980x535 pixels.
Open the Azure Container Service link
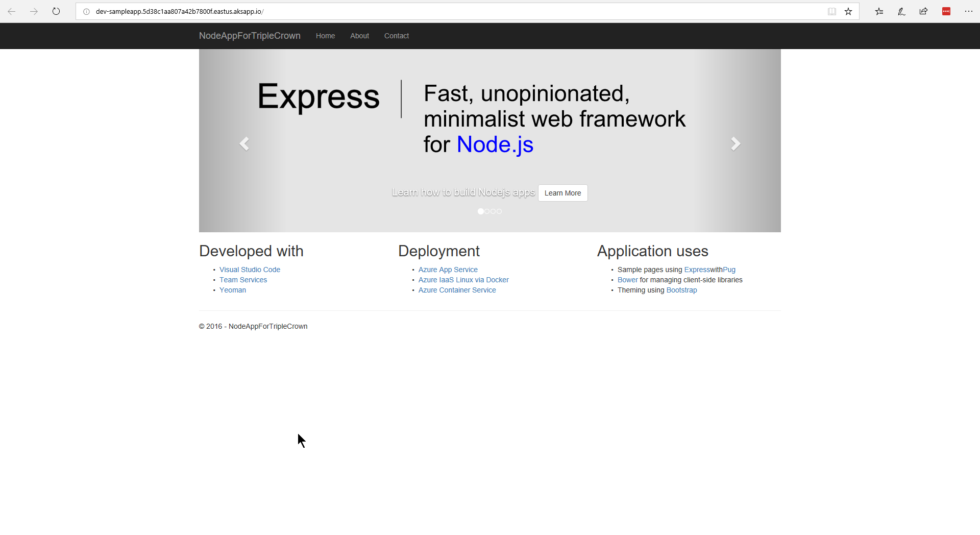pos(457,290)
